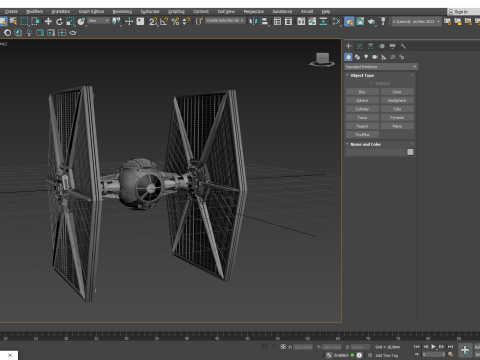Click the Select by Name icon
Image resolution: width=480 pixels, height=360 pixels.
(x=13, y=22)
